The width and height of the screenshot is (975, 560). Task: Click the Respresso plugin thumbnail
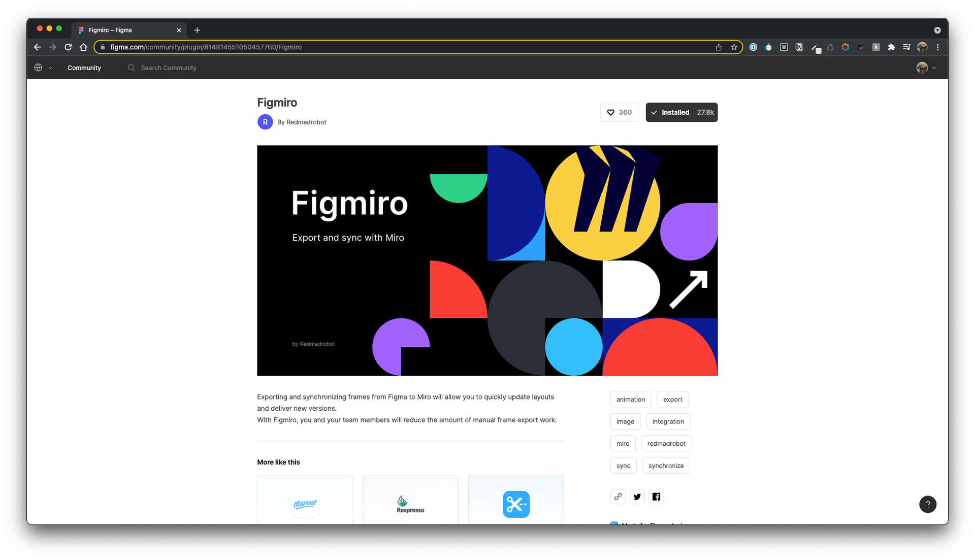[x=410, y=501]
